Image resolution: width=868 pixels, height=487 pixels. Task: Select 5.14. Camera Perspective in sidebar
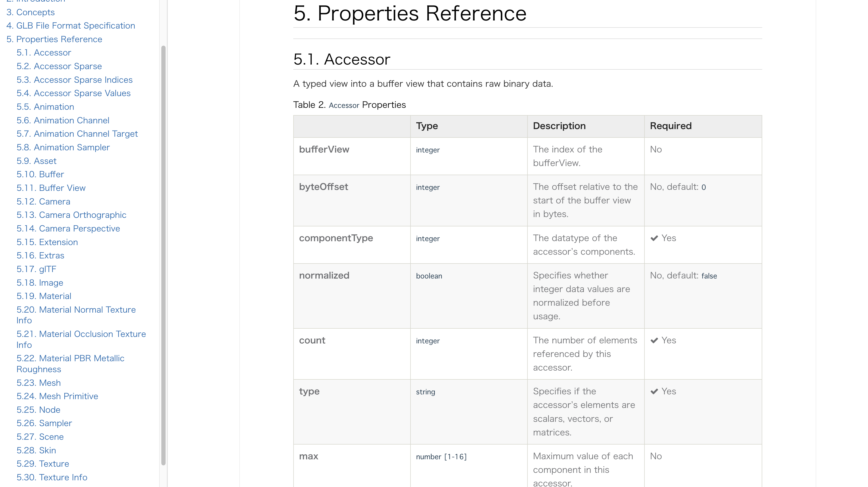[x=68, y=228]
